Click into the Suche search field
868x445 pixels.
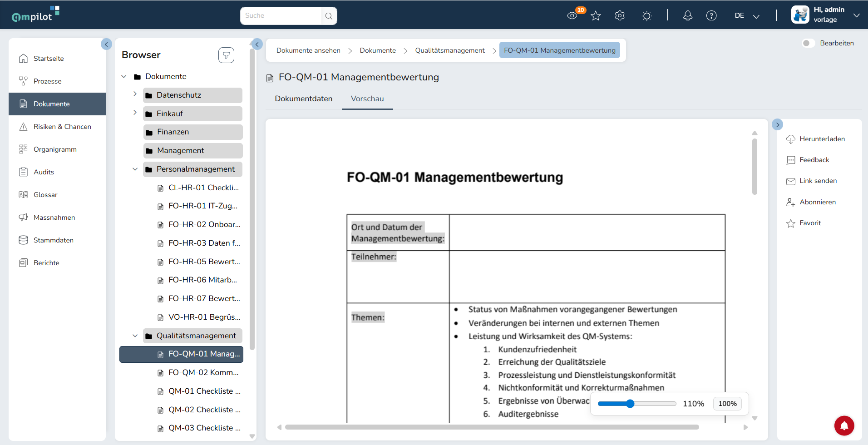tap(281, 16)
